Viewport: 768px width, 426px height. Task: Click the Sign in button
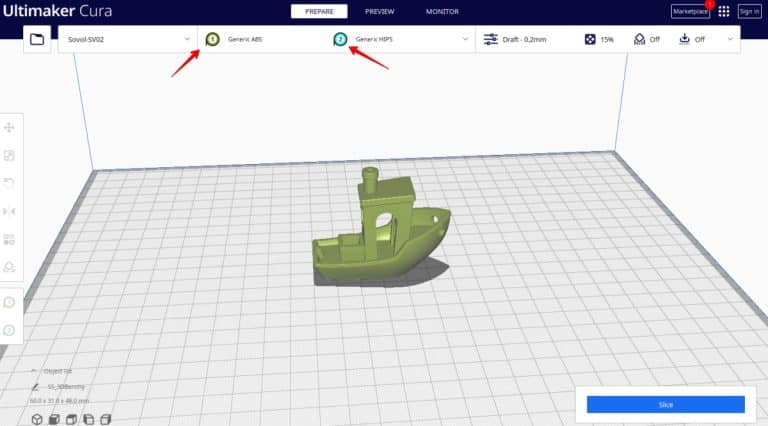(x=749, y=11)
